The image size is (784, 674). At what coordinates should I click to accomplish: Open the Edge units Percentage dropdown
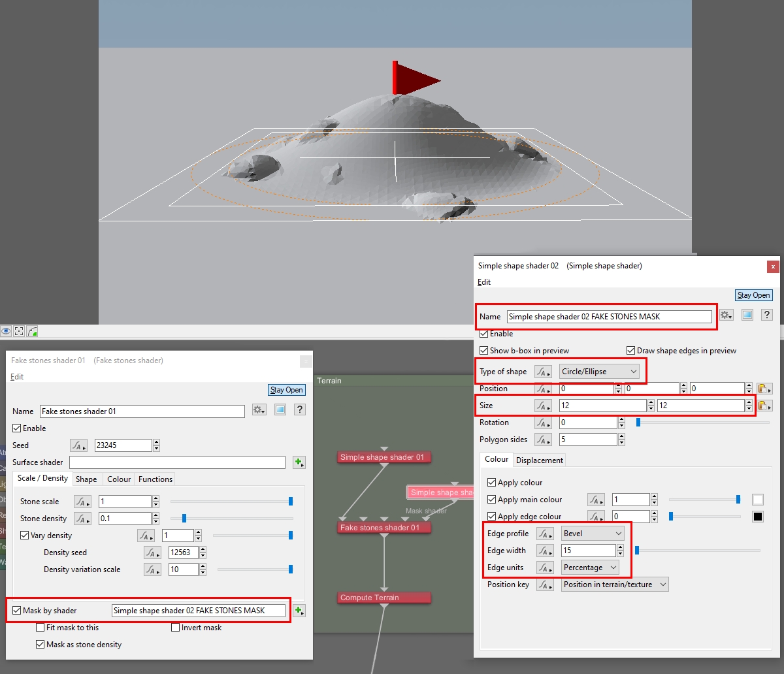point(590,568)
